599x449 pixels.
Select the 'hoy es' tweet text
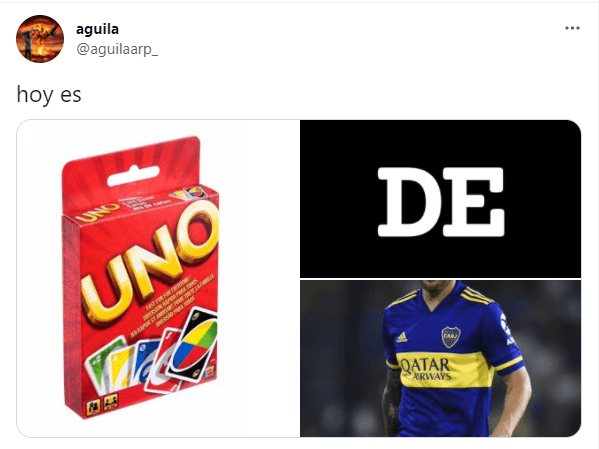point(49,94)
